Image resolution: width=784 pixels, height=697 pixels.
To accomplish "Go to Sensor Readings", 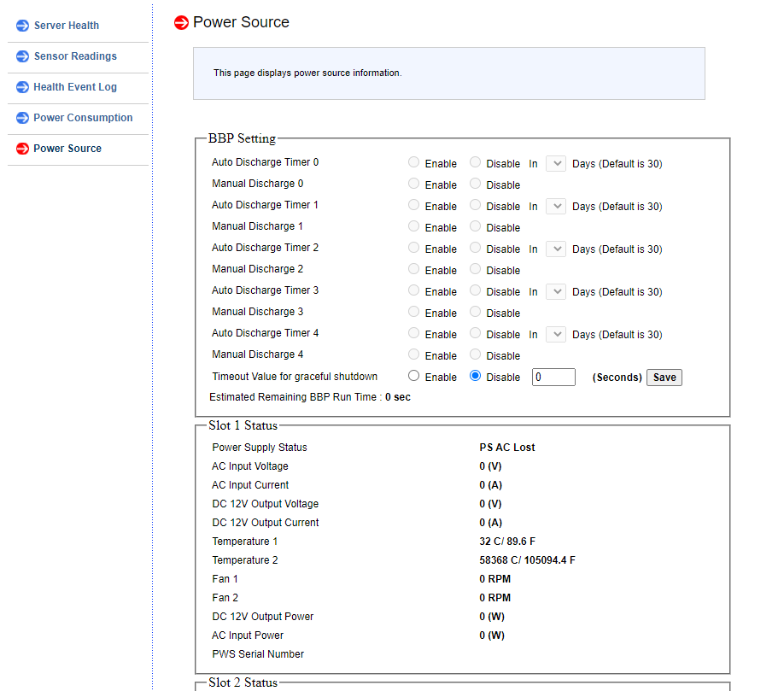I will (x=75, y=56).
